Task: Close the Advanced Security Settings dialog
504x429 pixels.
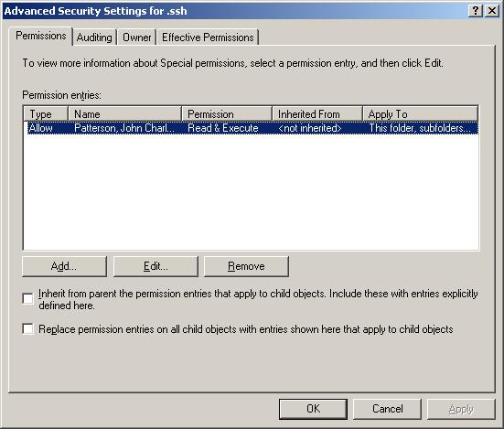Action: 492,11
